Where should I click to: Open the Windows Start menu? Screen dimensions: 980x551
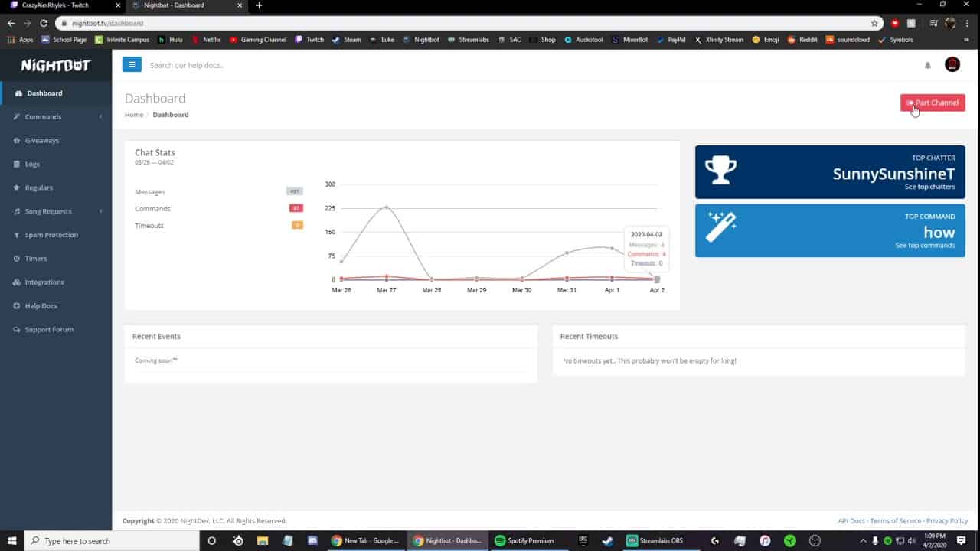[x=12, y=540]
